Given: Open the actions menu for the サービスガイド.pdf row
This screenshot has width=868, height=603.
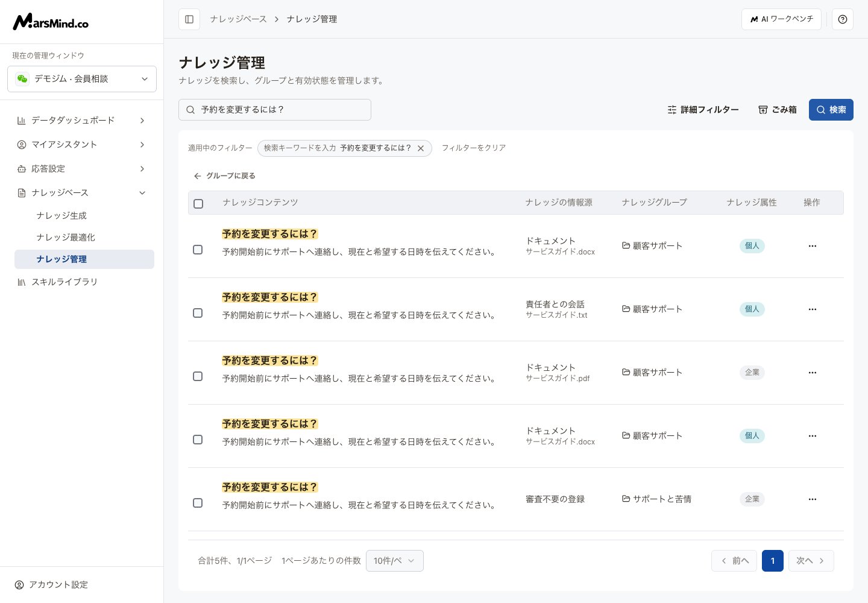Looking at the screenshot, I should (813, 373).
